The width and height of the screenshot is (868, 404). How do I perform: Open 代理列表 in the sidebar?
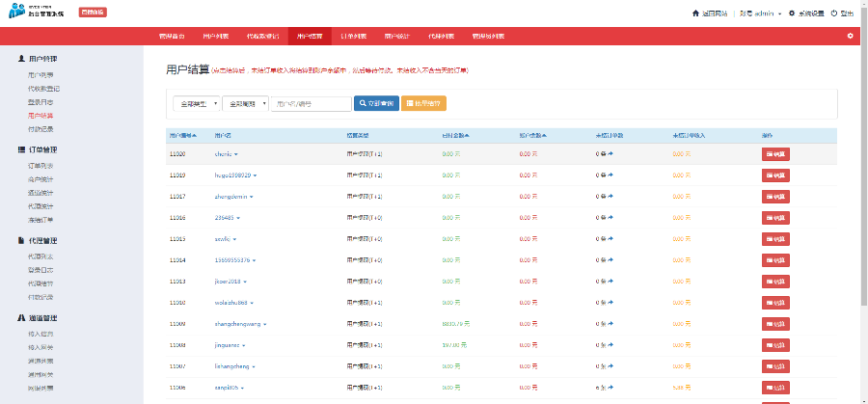click(41, 256)
